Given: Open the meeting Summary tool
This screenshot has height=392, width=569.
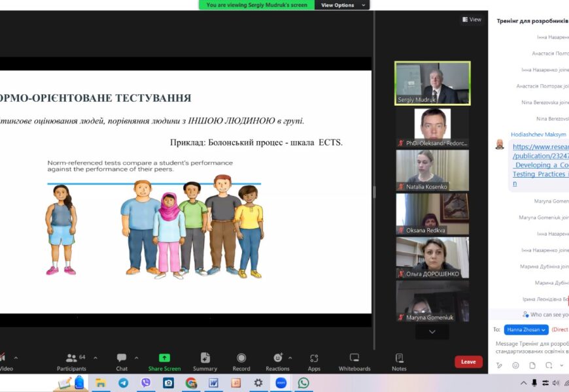Looking at the screenshot, I should [205, 361].
